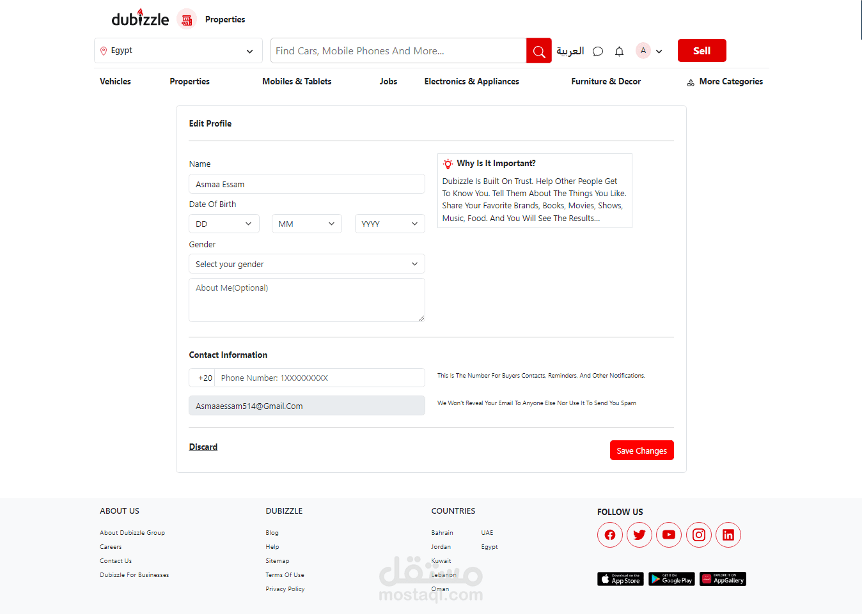The height and width of the screenshot is (616, 862).
Task: Click the Properties header link next to the logo
Action: pyautogui.click(x=225, y=20)
